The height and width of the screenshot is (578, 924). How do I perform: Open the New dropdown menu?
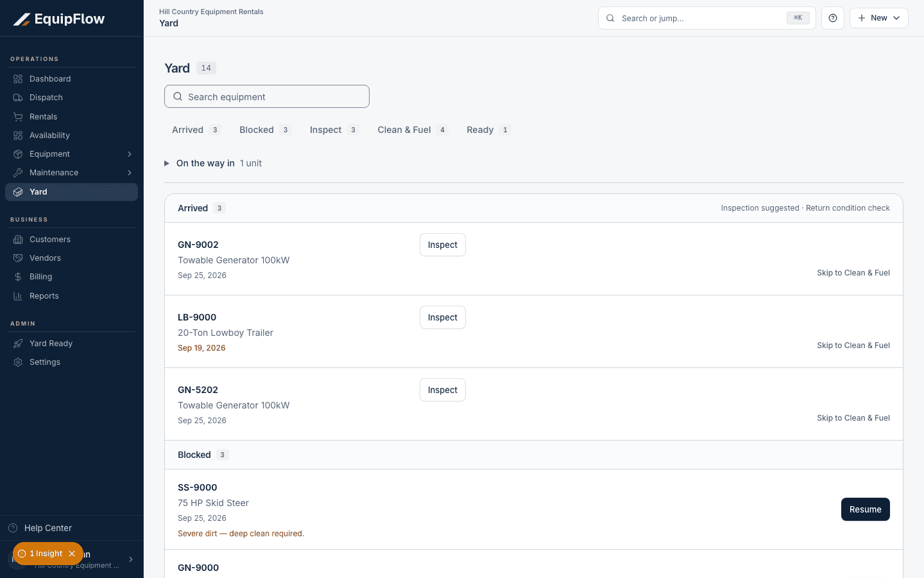click(879, 18)
